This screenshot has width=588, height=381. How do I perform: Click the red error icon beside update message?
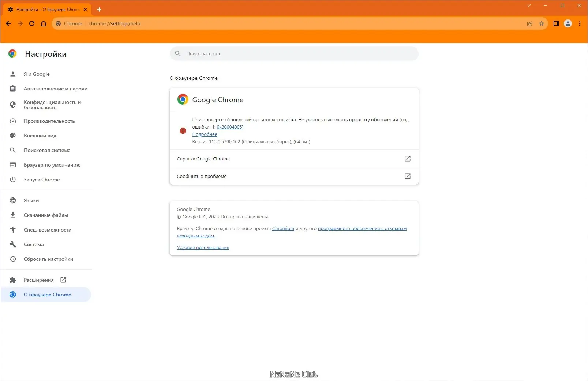tap(183, 131)
